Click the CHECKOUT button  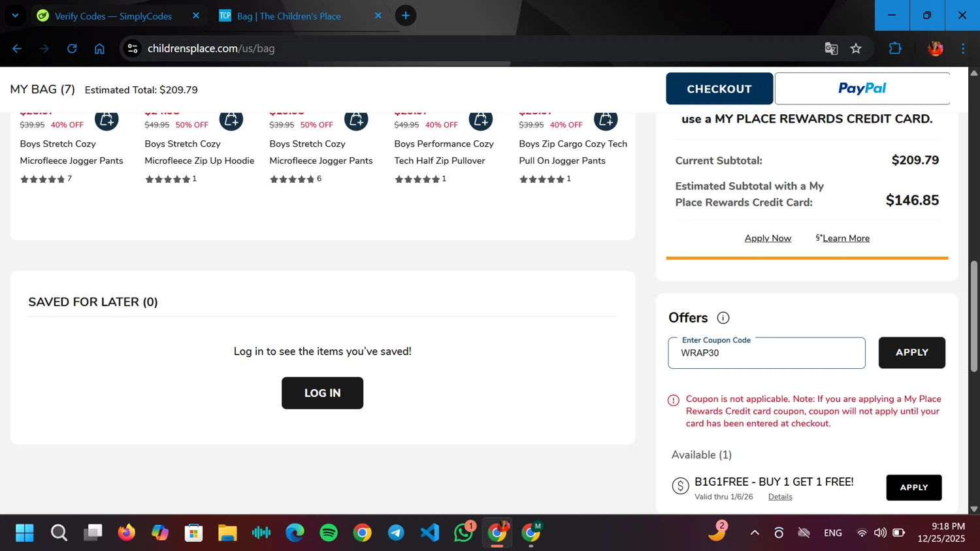(x=719, y=89)
